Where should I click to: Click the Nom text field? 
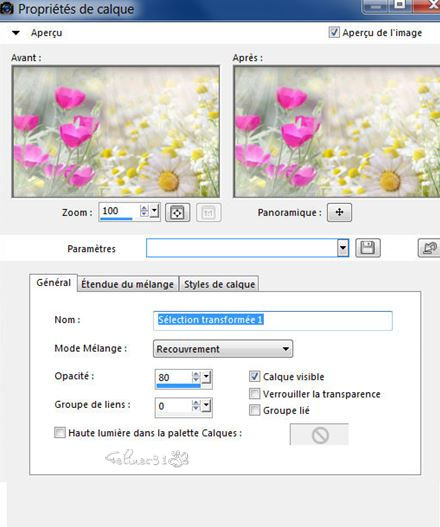(x=273, y=321)
